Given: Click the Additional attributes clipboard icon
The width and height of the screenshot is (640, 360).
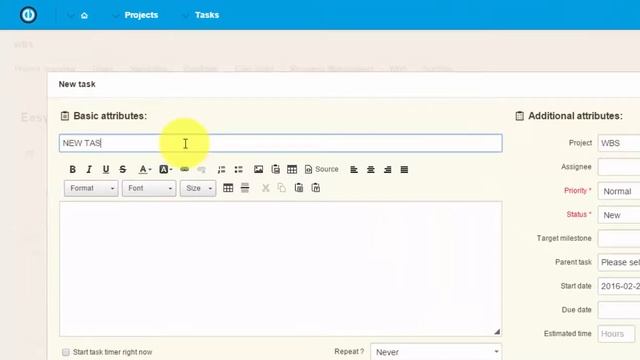Looking at the screenshot, I should pyautogui.click(x=519, y=116).
